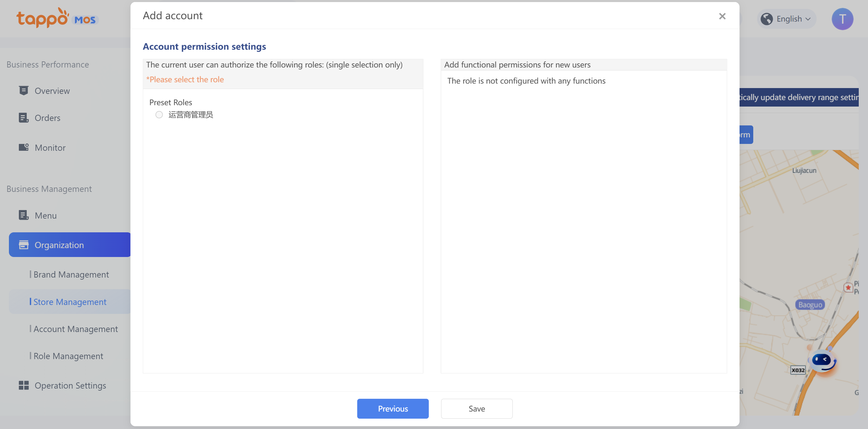
Task: Click the Tappo MOS logo
Action: (x=57, y=18)
